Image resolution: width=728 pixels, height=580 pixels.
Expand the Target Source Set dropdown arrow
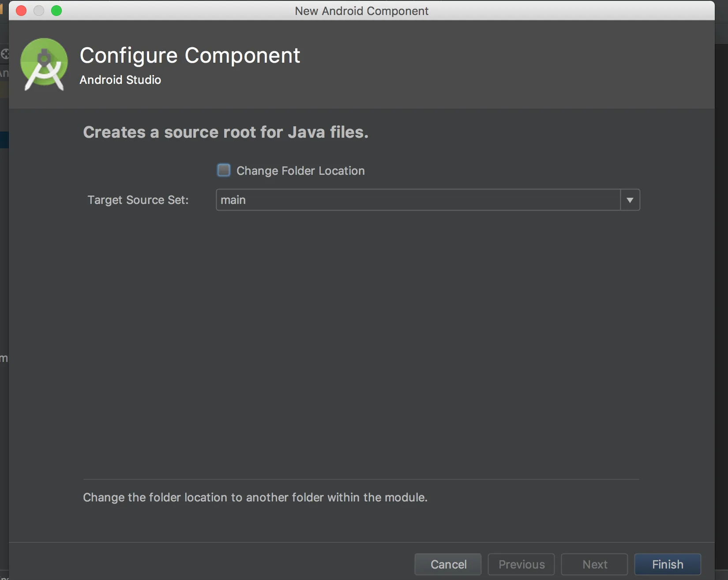tap(630, 200)
